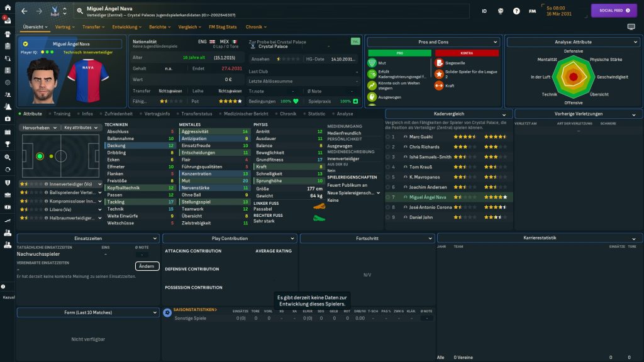Click the search magnifier icon in top bar
This screenshot has height=362, width=644.
coord(80,11)
